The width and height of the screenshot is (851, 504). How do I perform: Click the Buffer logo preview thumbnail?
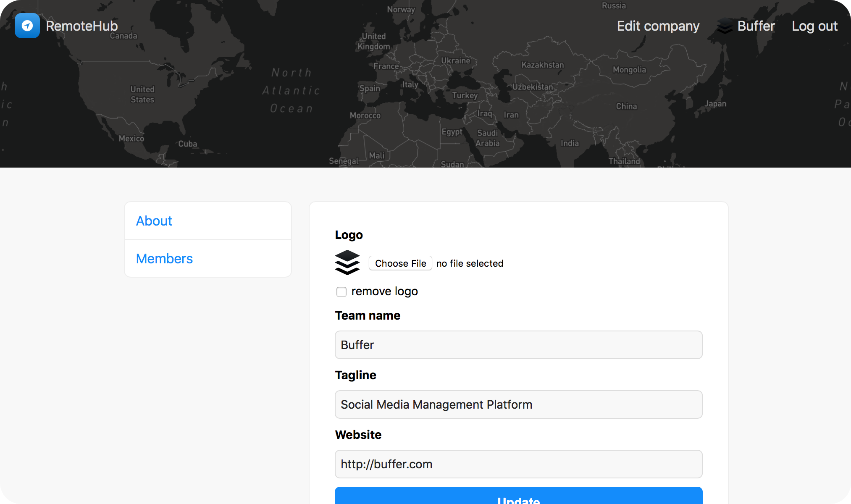(x=347, y=263)
